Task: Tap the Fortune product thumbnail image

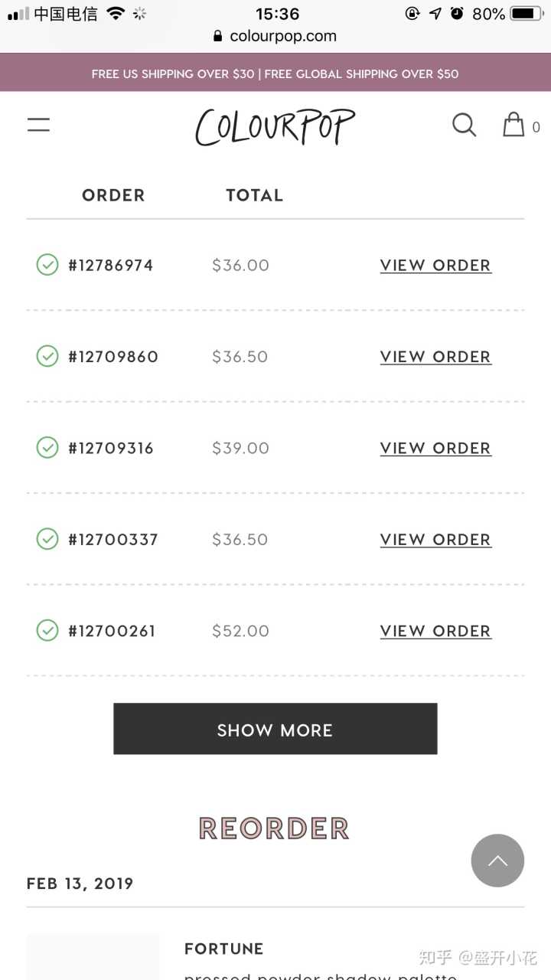Action: pyautogui.click(x=93, y=957)
